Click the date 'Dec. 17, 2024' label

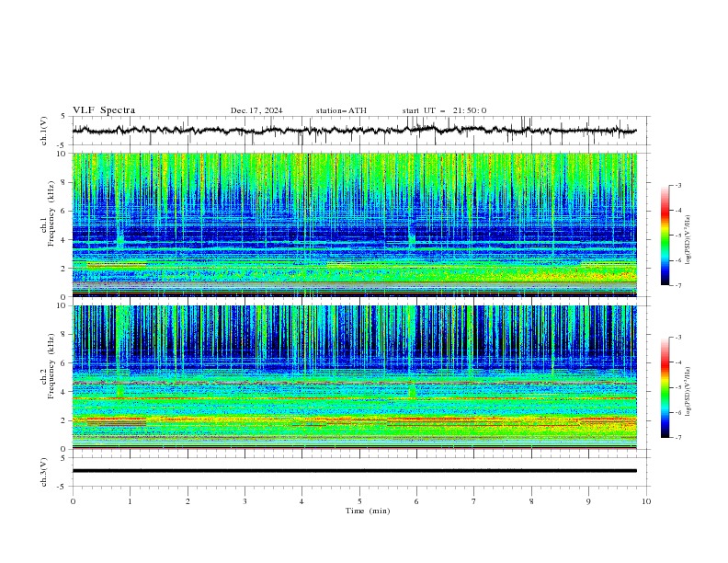(x=256, y=110)
